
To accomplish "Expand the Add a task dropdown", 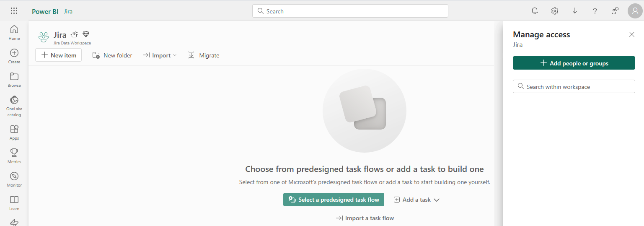I will (416, 200).
